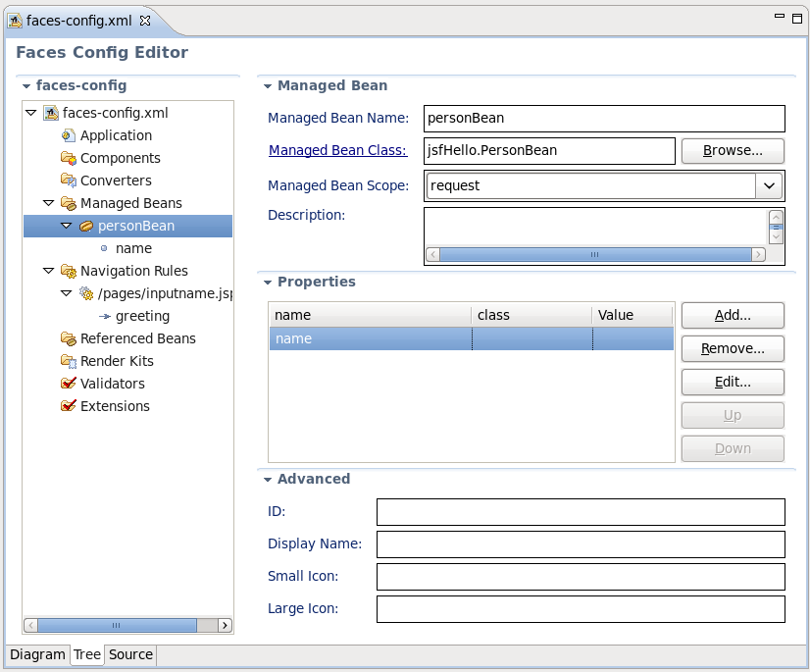Viewport: 810px width, 672px height.
Task: Click the personBean bean icon
Action: (85, 226)
